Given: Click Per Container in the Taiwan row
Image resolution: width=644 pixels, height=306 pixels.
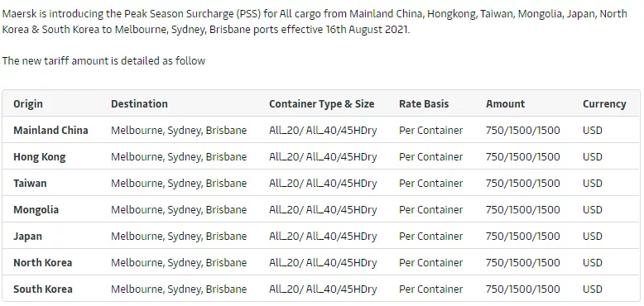Looking at the screenshot, I should point(430,184).
